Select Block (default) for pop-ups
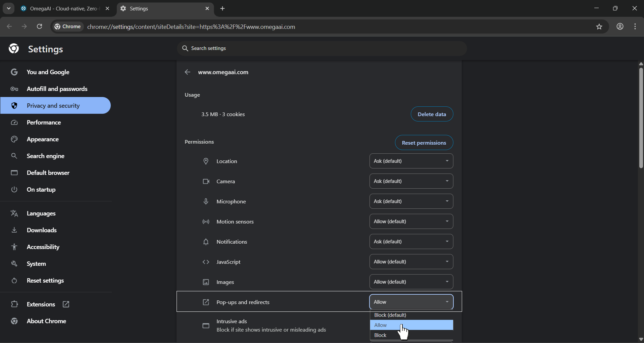Image resolution: width=644 pixels, height=343 pixels. (390, 315)
